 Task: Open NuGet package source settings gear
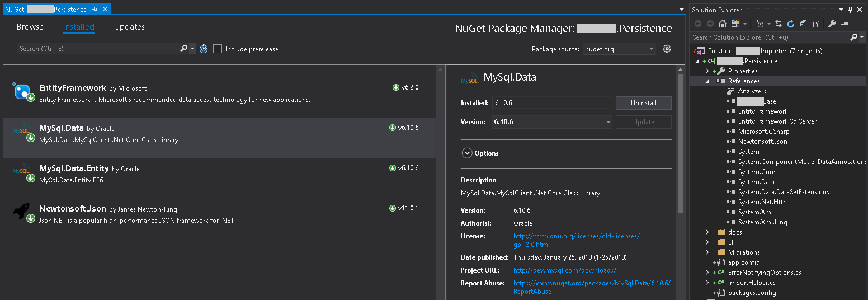pos(667,49)
